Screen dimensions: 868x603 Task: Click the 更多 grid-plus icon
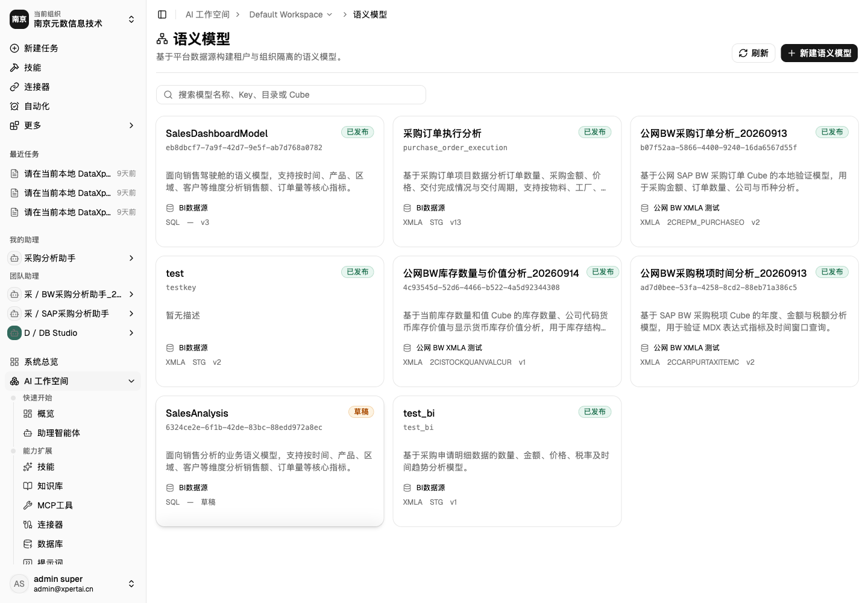click(14, 125)
